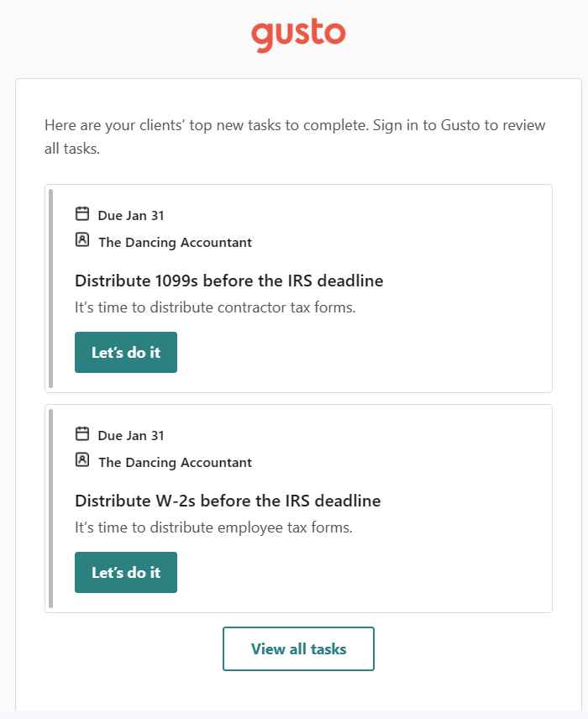Viewport: 588px width, 719px height.
Task: Select the W-2 task card
Action: pos(298,507)
